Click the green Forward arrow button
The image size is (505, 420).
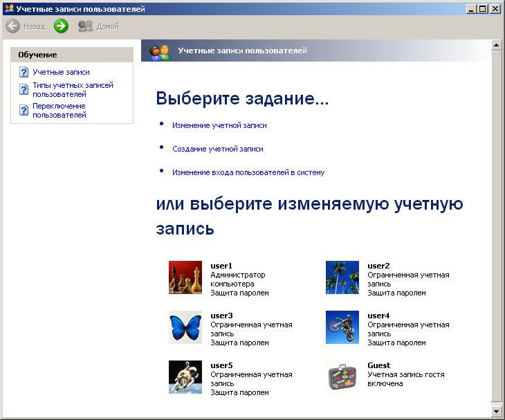click(x=61, y=26)
